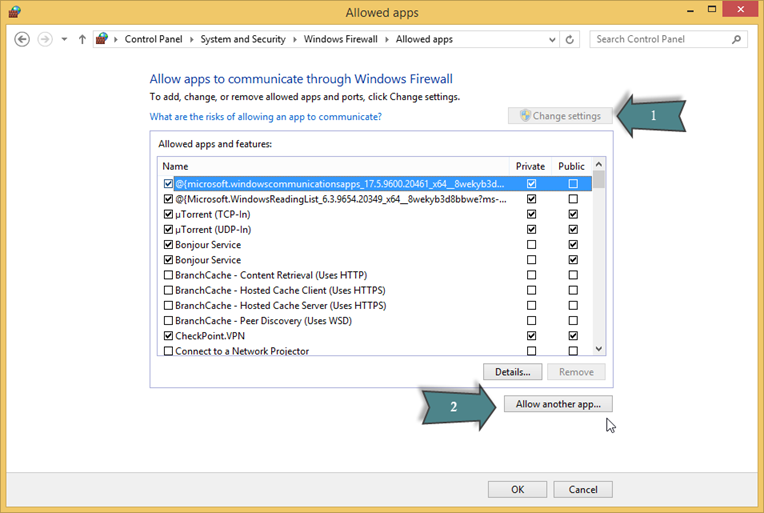Go back with the back arrow
The width and height of the screenshot is (764, 513).
pos(22,39)
